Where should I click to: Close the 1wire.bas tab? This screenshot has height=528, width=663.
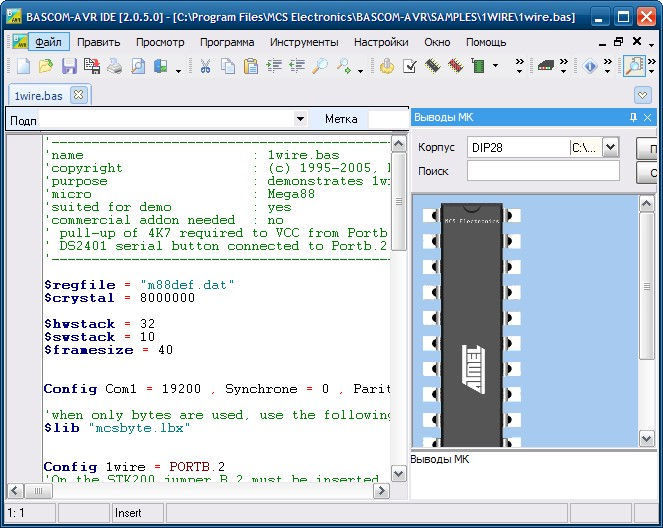tap(78, 95)
